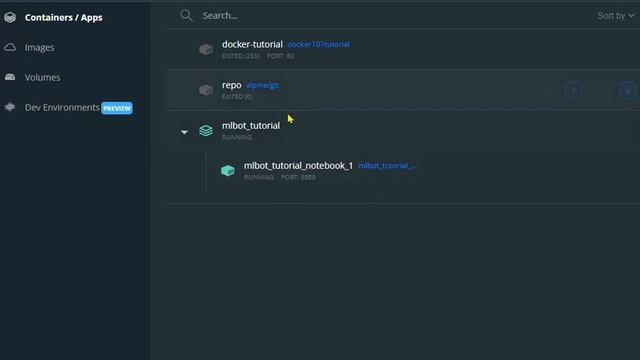
Task: Click the repo container icon
Action: (x=206, y=90)
